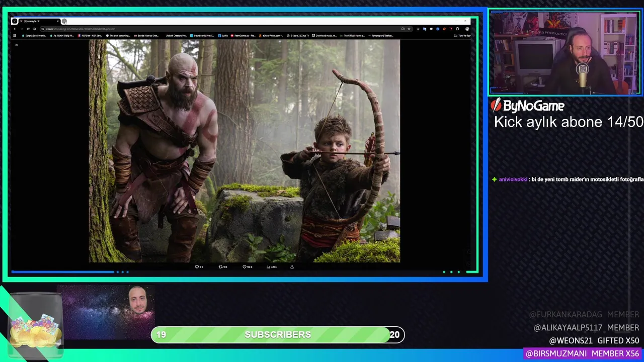Open the Download music bookmark
The image size is (644, 362).
click(324, 36)
